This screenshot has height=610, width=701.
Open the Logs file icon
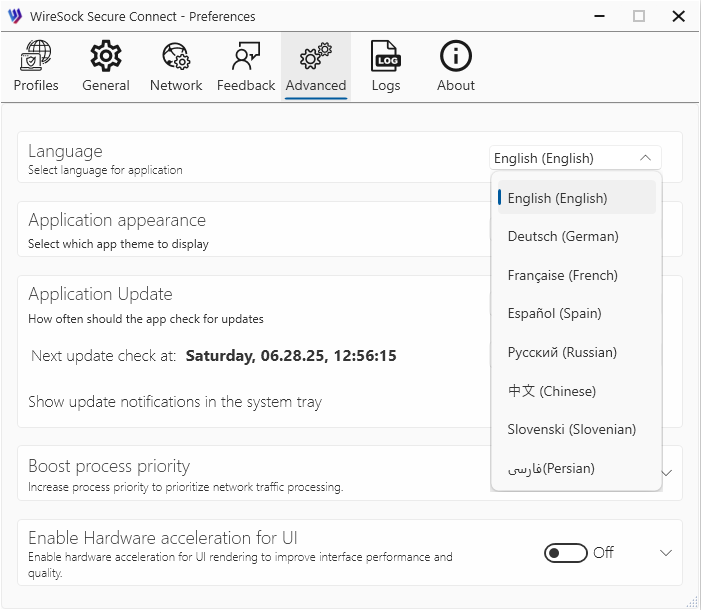point(386,56)
